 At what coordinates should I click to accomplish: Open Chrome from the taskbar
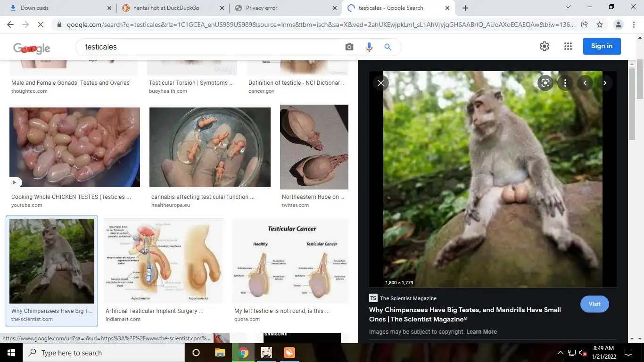coord(243,353)
